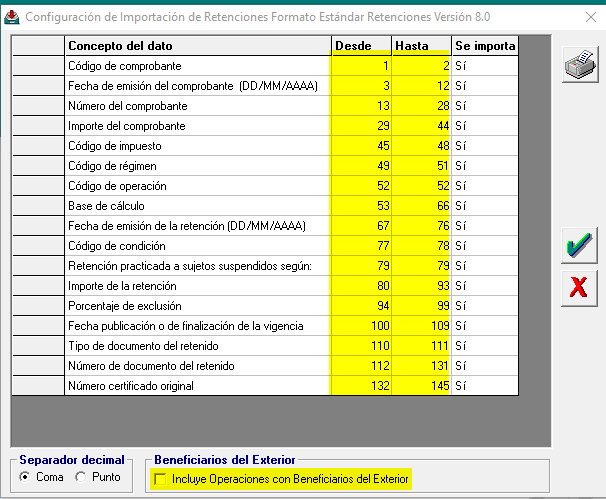
Task: Edit Hasta value 99 for Porcentaje de exclusión
Action: point(421,306)
